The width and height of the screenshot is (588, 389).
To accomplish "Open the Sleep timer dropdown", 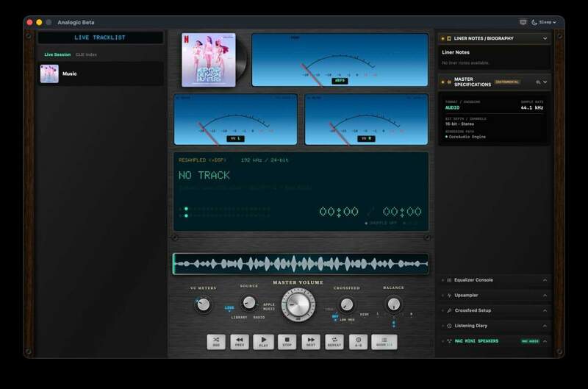I will [548, 22].
